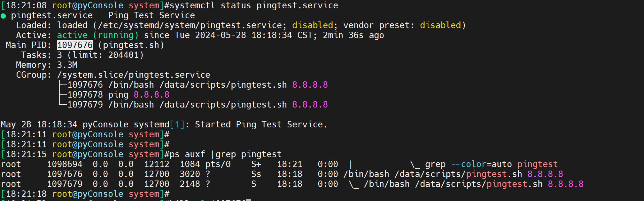The width and height of the screenshot is (644, 201).
Task: Click "Started Ping Test Service." log message
Action: [x=261, y=125]
